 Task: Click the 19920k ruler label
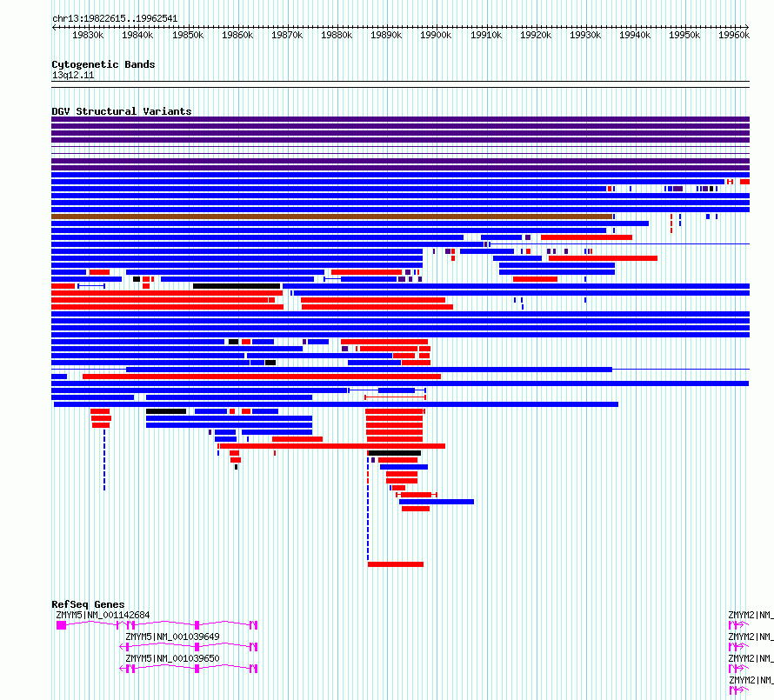coord(536,35)
